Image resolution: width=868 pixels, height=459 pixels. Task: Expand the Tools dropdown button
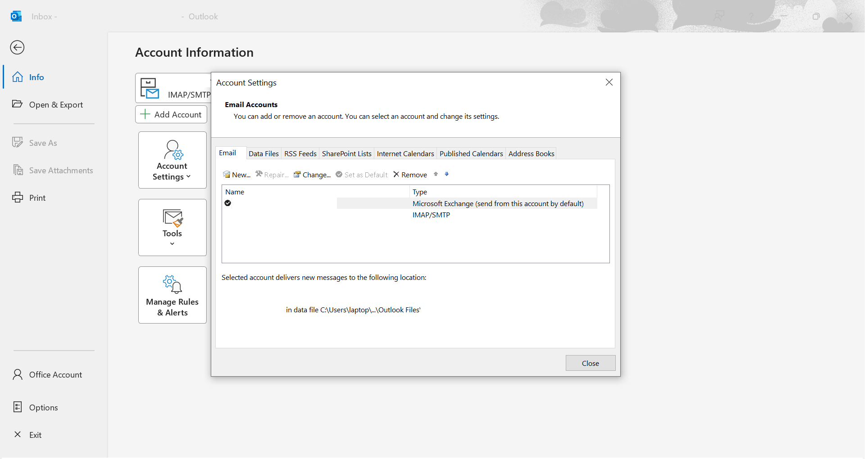[x=173, y=228]
